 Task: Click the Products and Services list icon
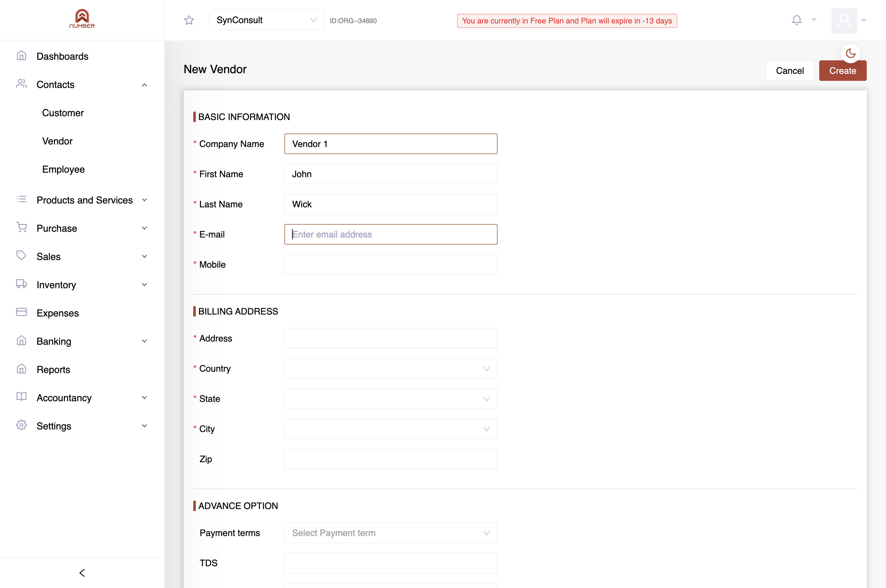(22, 200)
